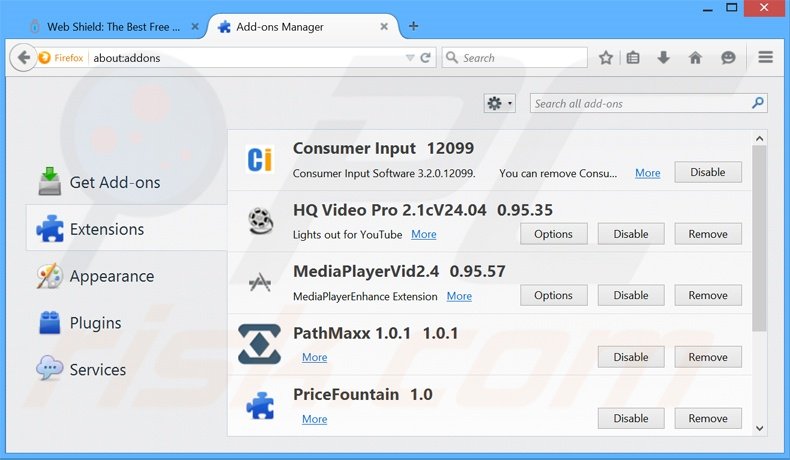Go back with the browser back arrow
The height and width of the screenshot is (460, 790).
(x=23, y=57)
